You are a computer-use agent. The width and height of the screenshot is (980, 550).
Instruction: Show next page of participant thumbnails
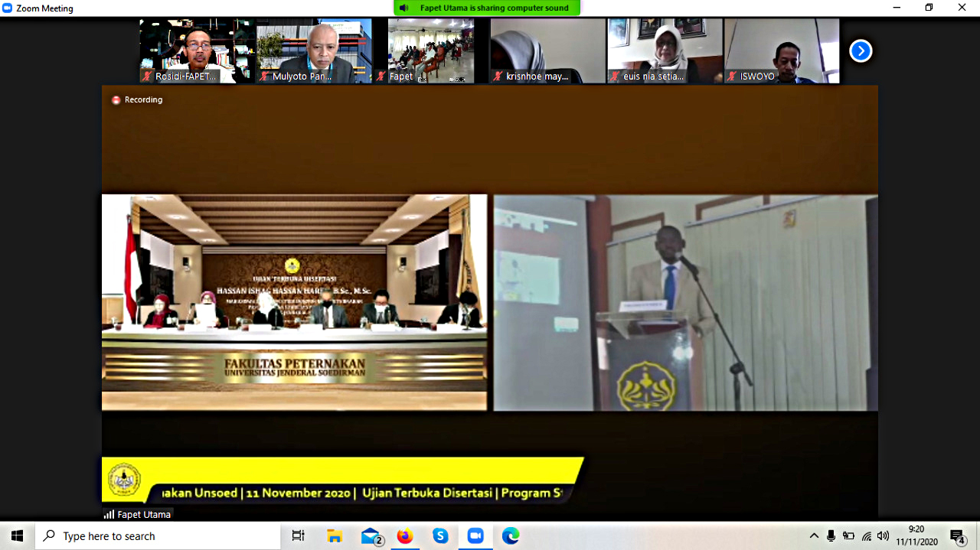pos(861,51)
